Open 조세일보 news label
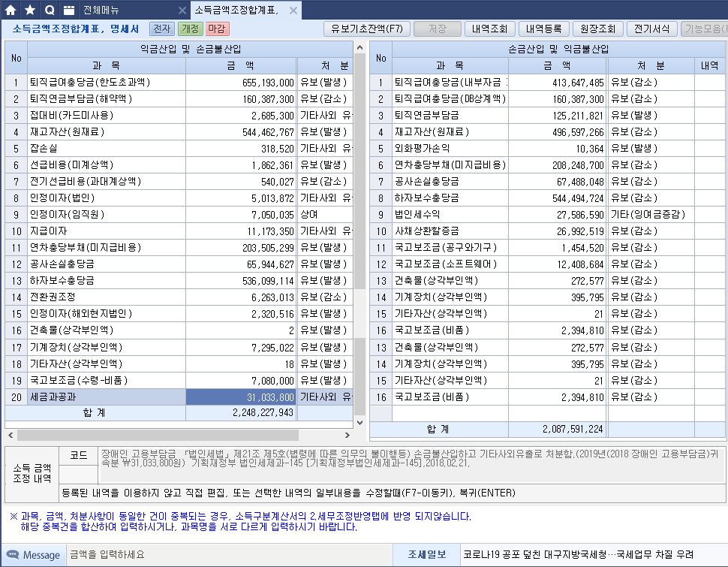The height and width of the screenshot is (567, 728). tap(427, 554)
